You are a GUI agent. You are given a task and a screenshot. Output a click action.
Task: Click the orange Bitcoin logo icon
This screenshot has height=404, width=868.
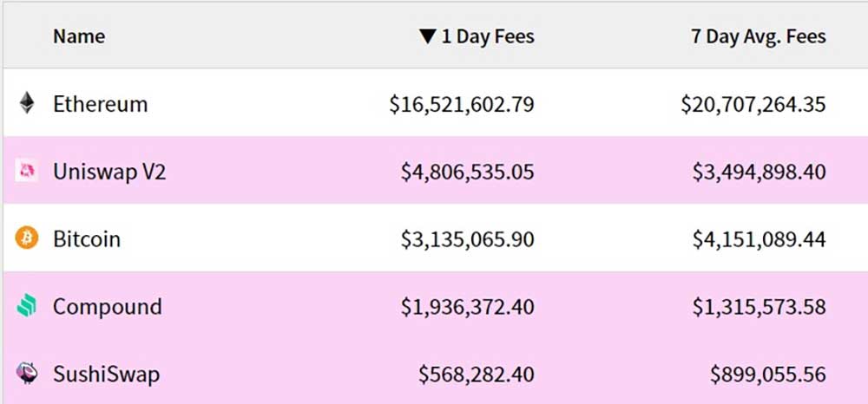[27, 238]
